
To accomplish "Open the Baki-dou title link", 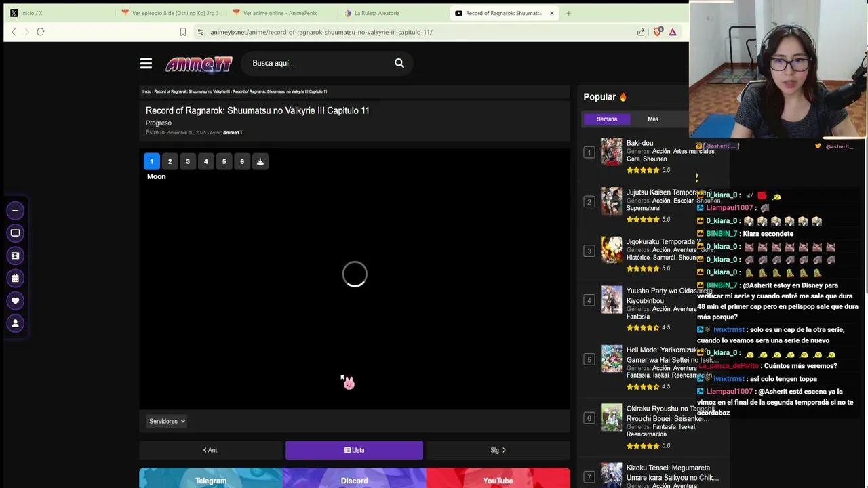I will [639, 143].
